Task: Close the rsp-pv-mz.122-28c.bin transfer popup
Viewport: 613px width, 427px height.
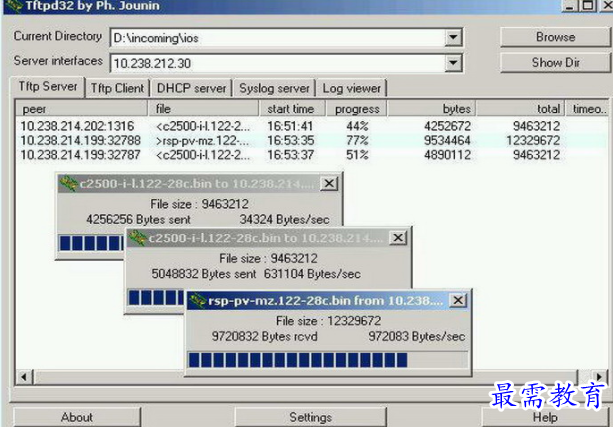Action: (458, 300)
